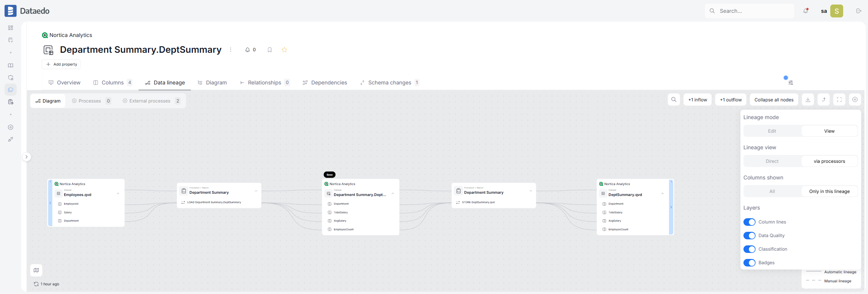The height and width of the screenshot is (294, 868).
Task: Toggle the minimap icon at bottom left
Action: coord(36,270)
